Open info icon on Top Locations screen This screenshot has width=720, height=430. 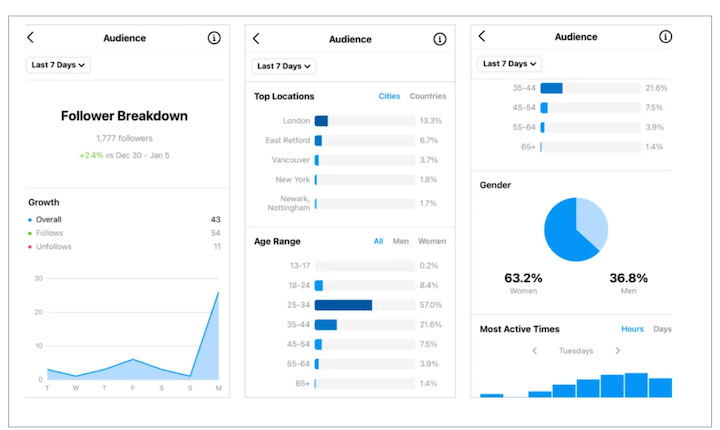click(x=440, y=39)
